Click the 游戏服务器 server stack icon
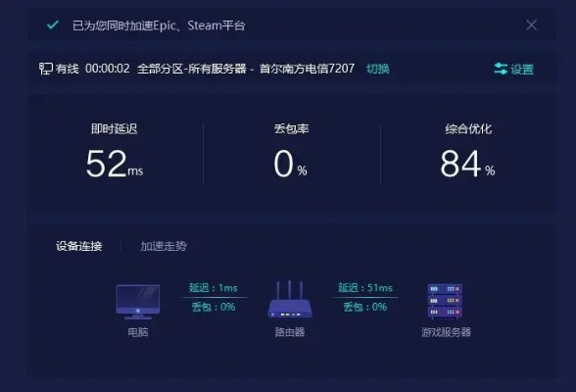The width and height of the screenshot is (576, 392). [445, 301]
